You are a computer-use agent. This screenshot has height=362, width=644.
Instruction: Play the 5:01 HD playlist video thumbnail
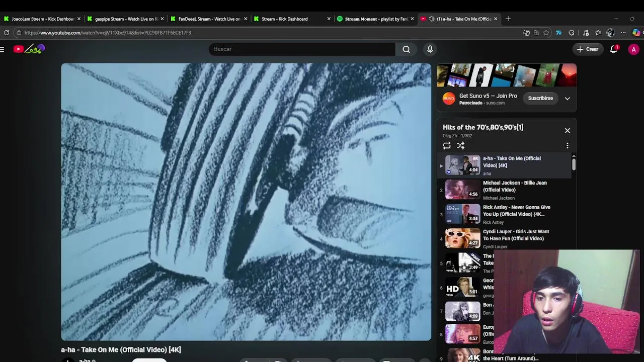click(463, 287)
